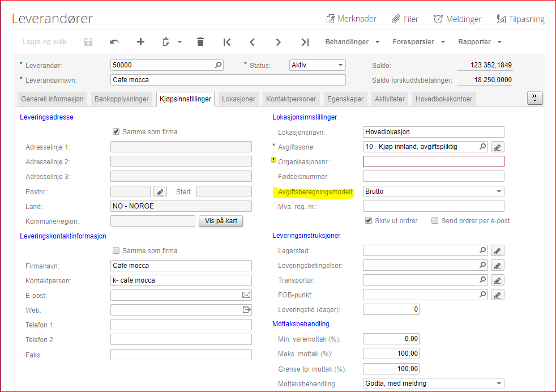Click Vis på kart button
Image resolution: width=556 pixels, height=392 pixels.
point(221,221)
